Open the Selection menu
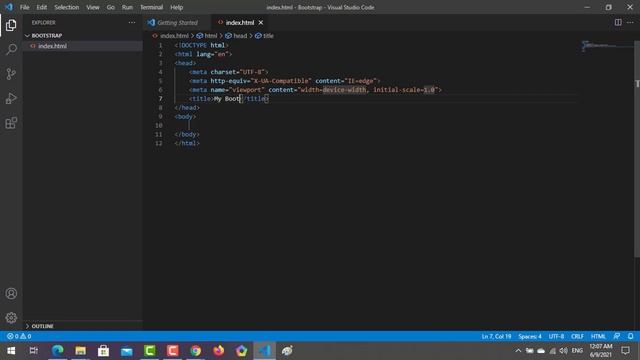 67,7
